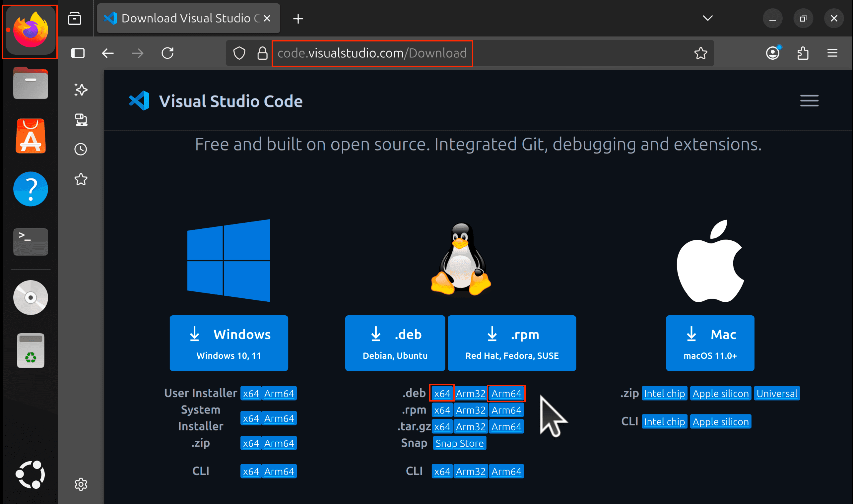
Task: Open the Firefox application menu
Action: click(832, 53)
